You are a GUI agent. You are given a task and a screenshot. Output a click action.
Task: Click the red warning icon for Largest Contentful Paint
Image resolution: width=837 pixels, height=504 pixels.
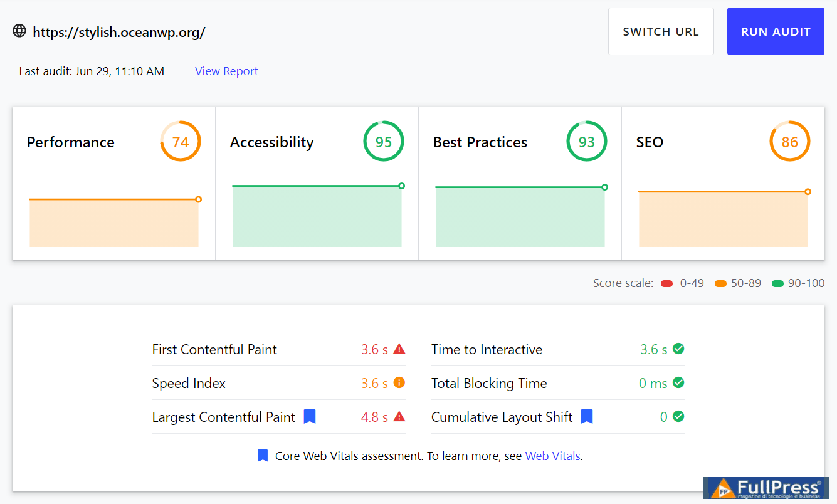click(x=399, y=416)
